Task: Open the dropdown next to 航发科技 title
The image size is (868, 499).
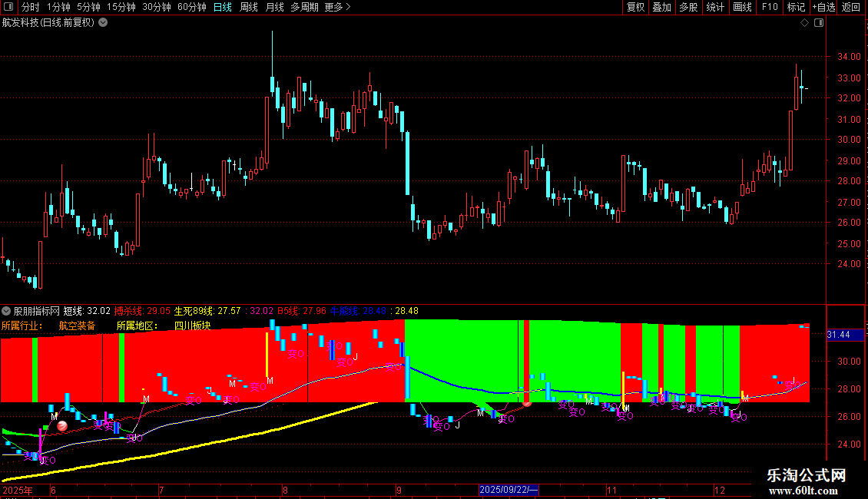Action: (x=103, y=22)
